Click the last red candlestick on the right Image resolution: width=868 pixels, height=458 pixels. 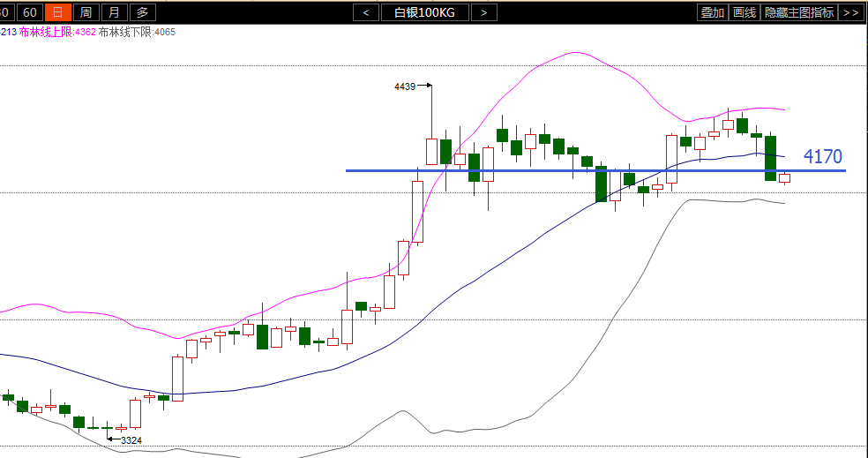[x=784, y=178]
